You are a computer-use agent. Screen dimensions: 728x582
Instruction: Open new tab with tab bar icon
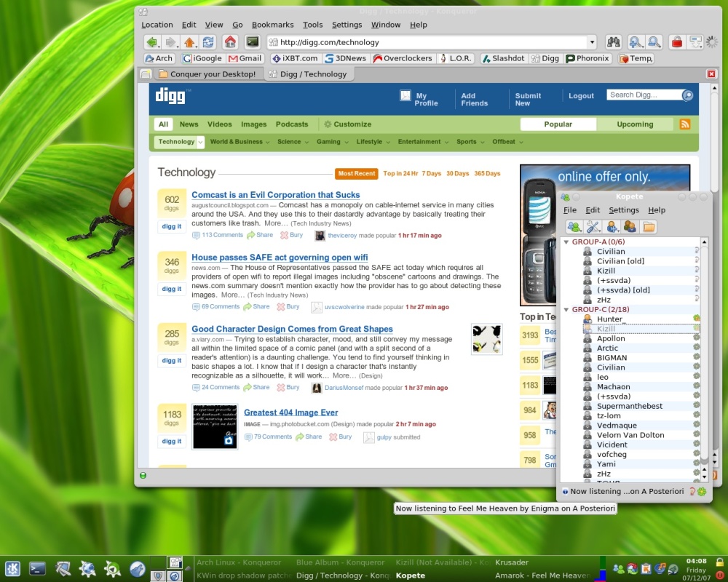coord(146,74)
